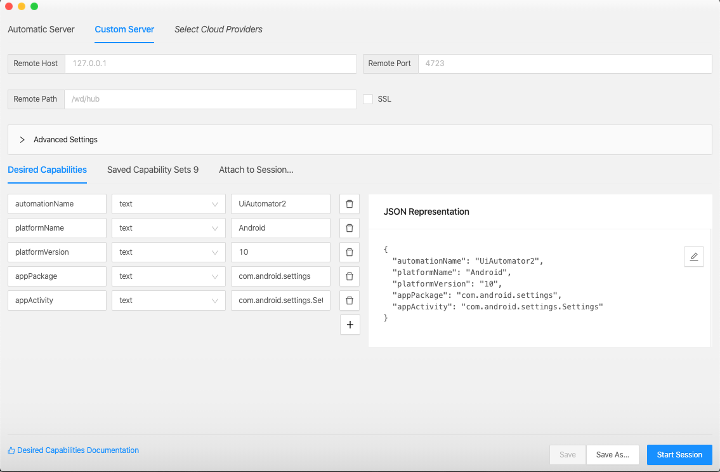
Task: Edit the appPackage name field
Action: point(57,276)
